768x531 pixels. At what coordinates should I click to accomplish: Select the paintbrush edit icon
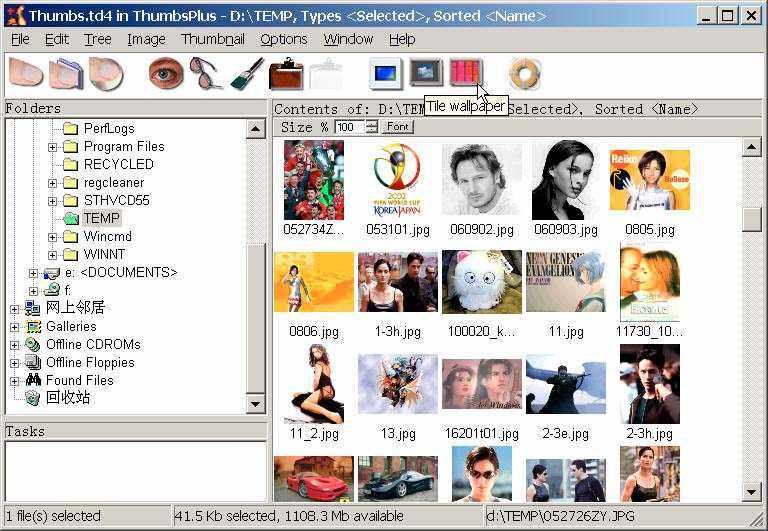246,73
